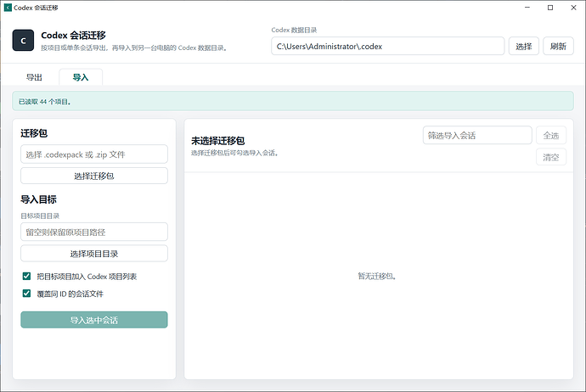
Task: Click the 选择项目目录 button
Action: point(94,254)
